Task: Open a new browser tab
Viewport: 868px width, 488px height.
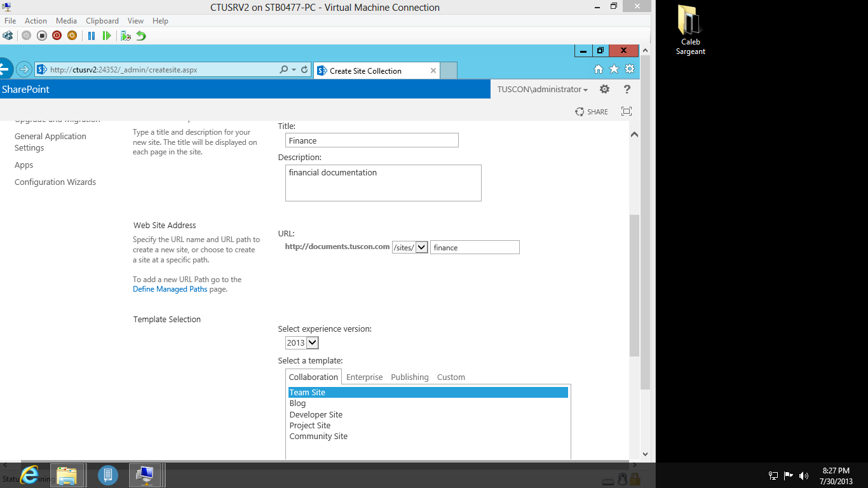Action: point(449,71)
